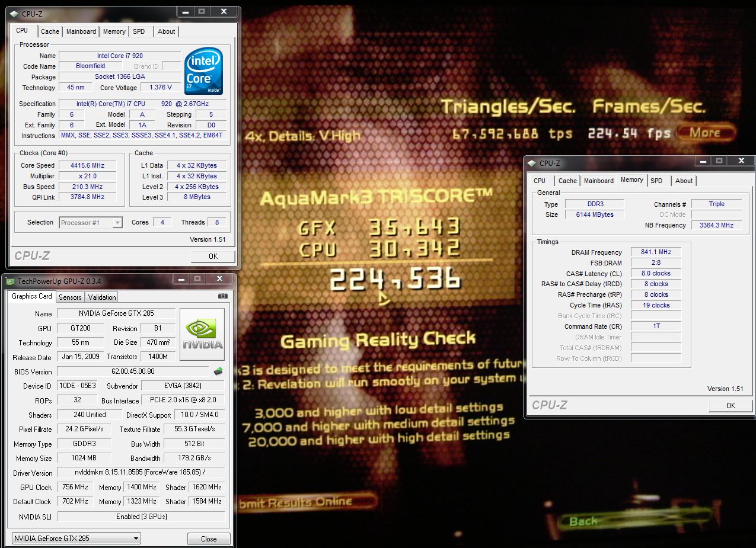Image resolution: width=756 pixels, height=548 pixels.
Task: Click the Default Clock value 702 MHz
Action: click(76, 501)
